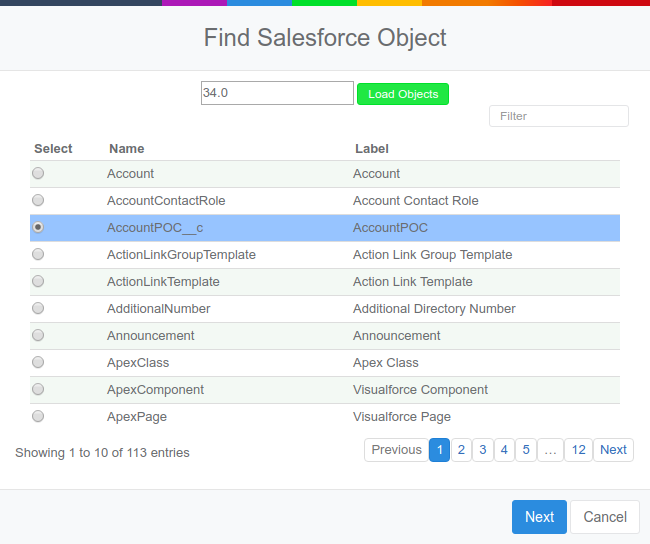Click the API version 34.0 field
Image resolution: width=650 pixels, height=544 pixels.
tap(277, 93)
